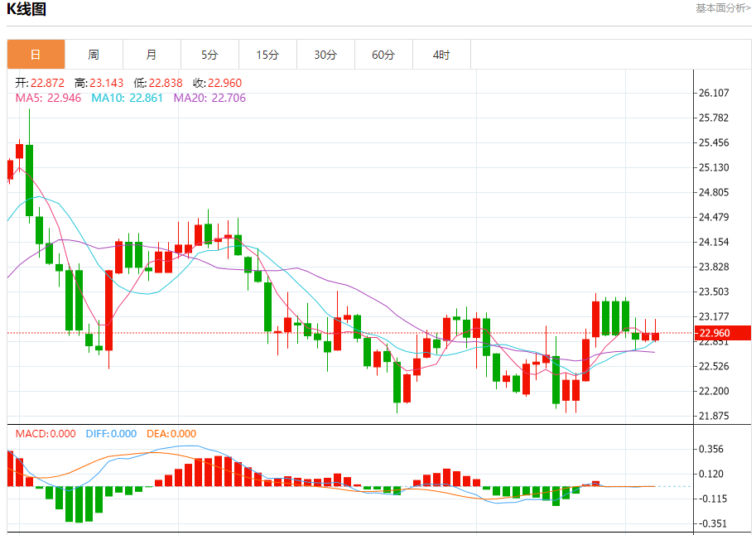Click the 高:23.143 high price value
This screenshot has width=756, height=535.
point(99,83)
